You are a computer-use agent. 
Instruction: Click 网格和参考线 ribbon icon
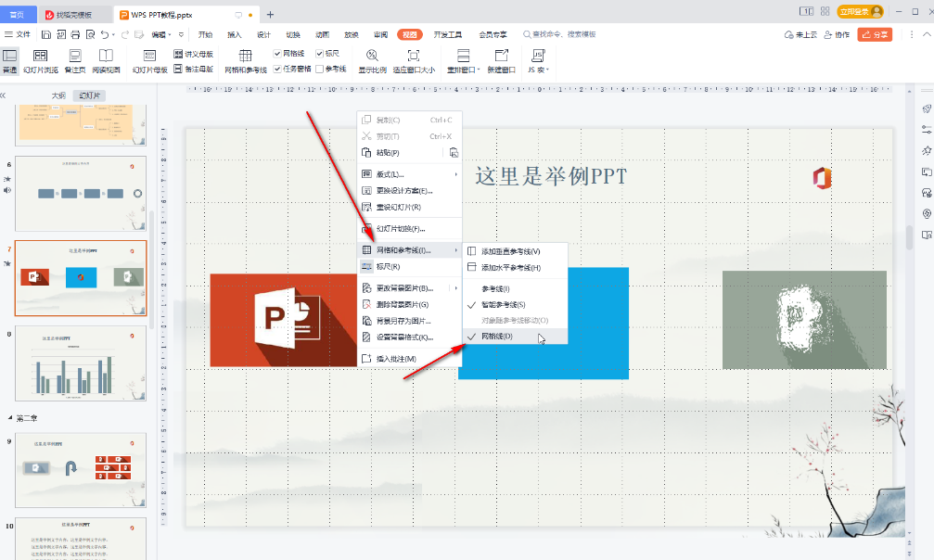click(x=246, y=61)
